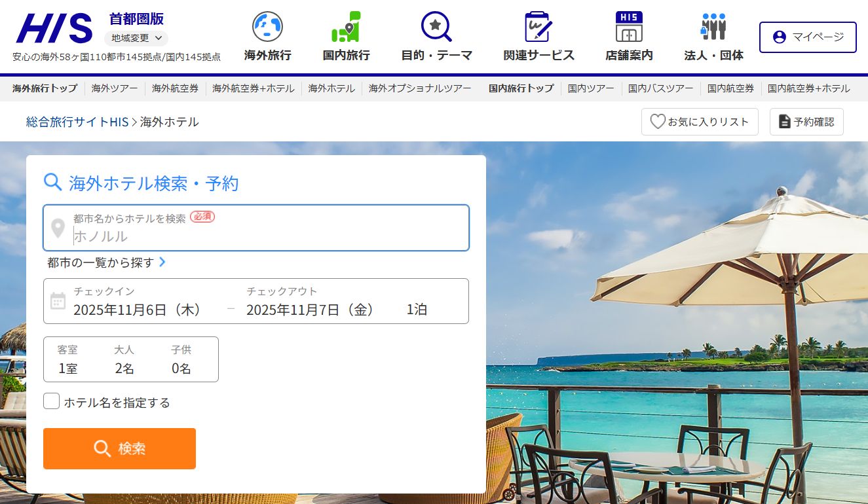The image size is (868, 504).
Task: Enable the ホテル名を指定する checkbox
Action: tap(52, 401)
